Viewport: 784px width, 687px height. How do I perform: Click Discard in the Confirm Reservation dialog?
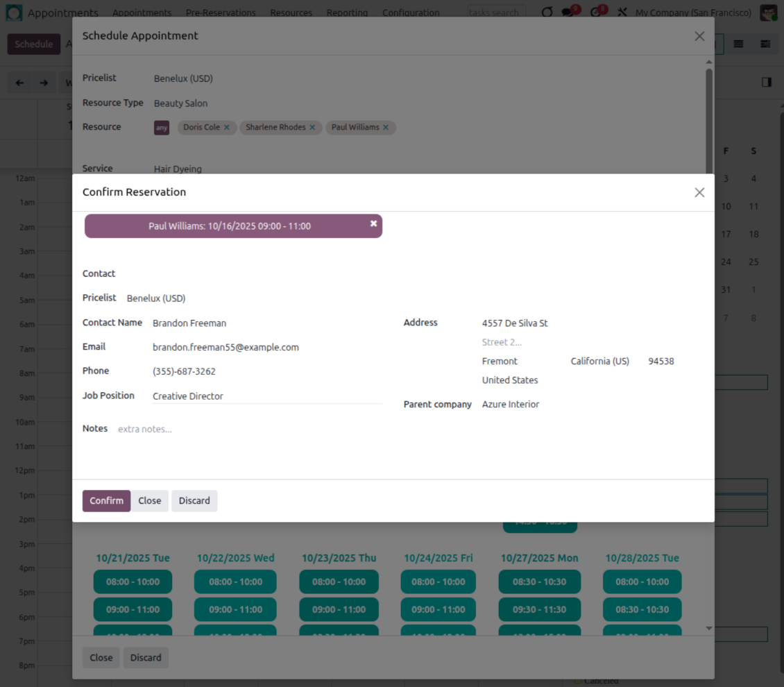coord(194,501)
